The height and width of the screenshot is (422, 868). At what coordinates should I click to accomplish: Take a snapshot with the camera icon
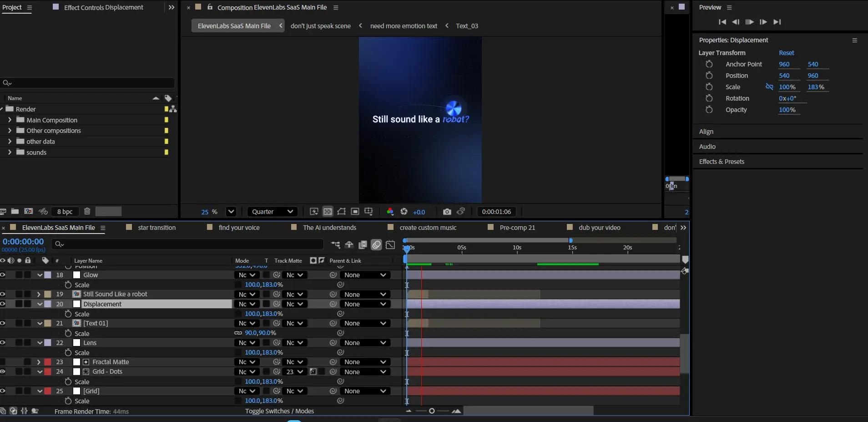[x=447, y=212]
